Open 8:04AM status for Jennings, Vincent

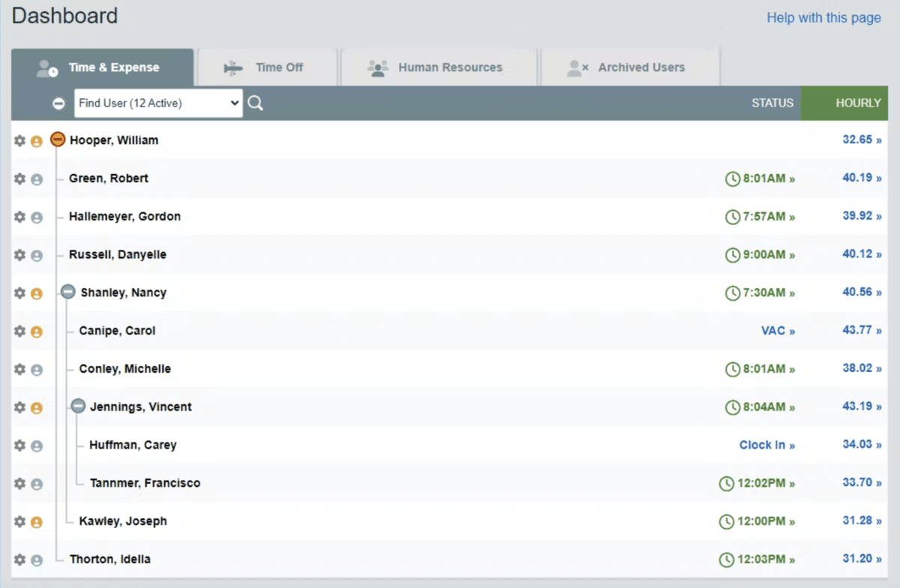[760, 407]
